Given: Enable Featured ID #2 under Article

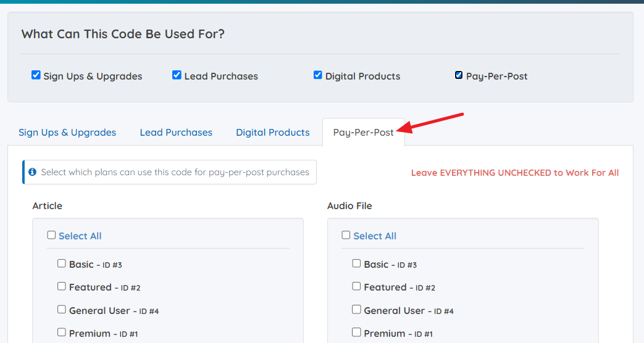Looking at the screenshot, I should pyautogui.click(x=62, y=286).
